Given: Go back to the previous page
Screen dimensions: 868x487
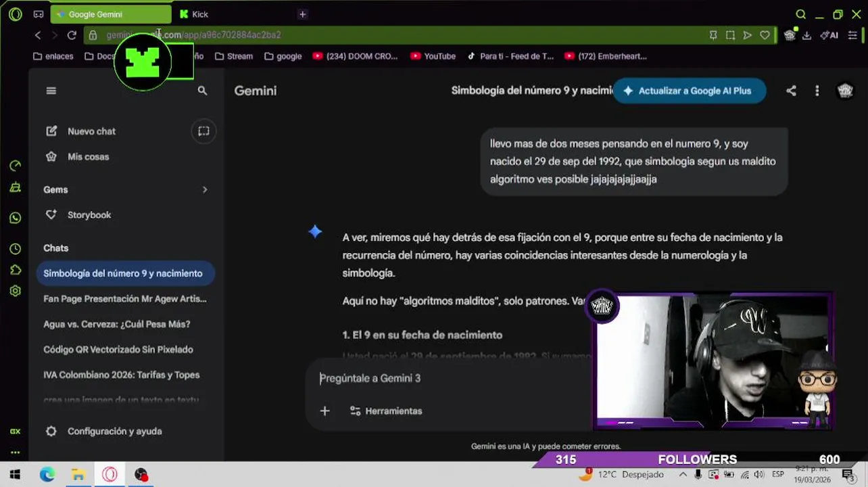Looking at the screenshot, I should pyautogui.click(x=38, y=35).
